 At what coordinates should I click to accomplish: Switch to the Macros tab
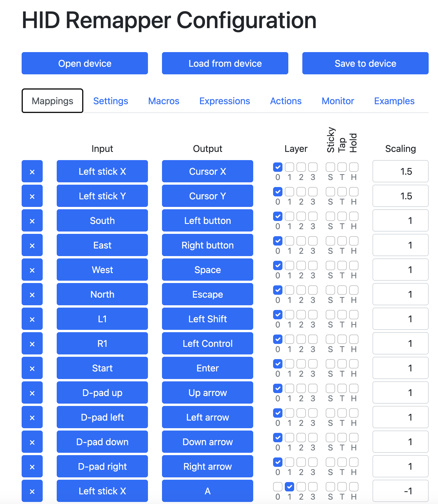[x=164, y=101]
